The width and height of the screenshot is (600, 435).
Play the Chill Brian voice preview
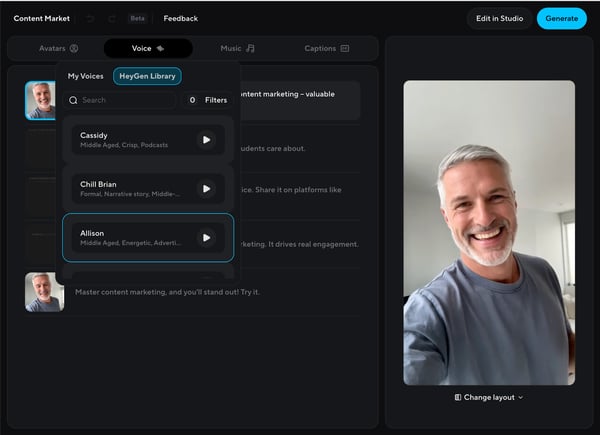coord(206,189)
